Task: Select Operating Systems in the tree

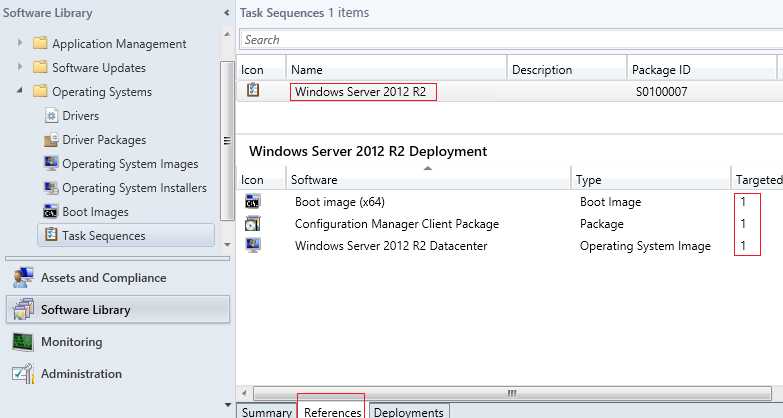Action: pyautogui.click(x=102, y=92)
